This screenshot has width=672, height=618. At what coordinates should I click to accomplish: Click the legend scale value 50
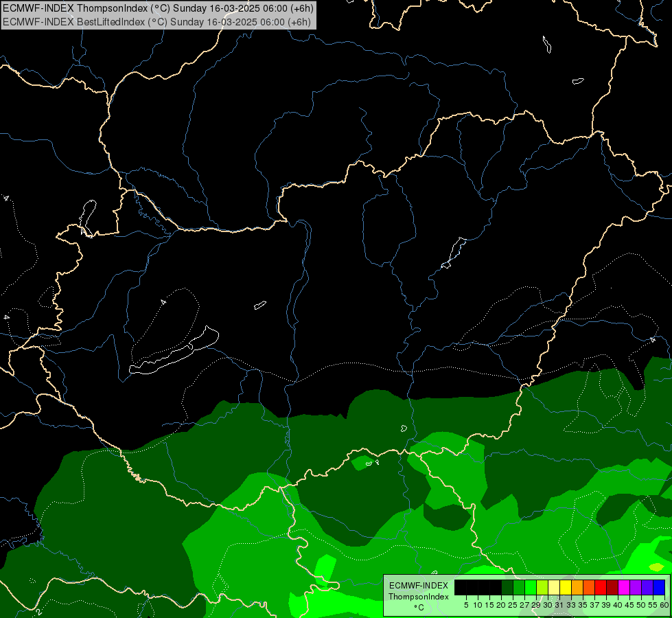click(x=640, y=605)
